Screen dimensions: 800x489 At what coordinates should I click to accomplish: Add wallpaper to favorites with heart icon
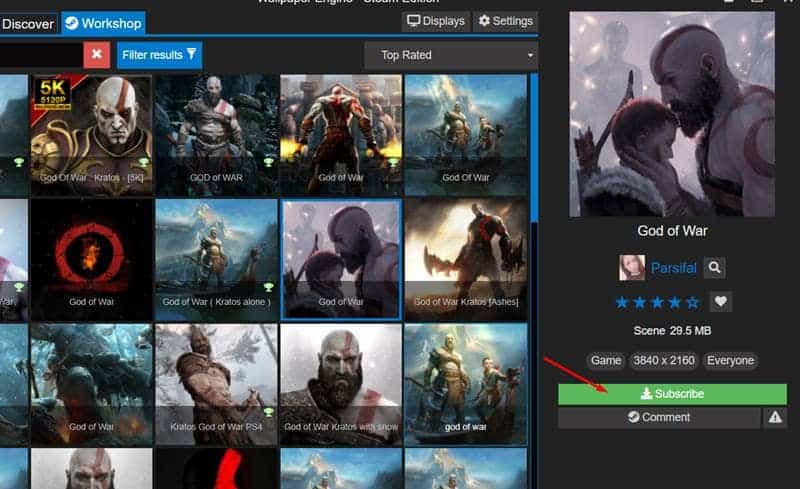pyautogui.click(x=720, y=302)
